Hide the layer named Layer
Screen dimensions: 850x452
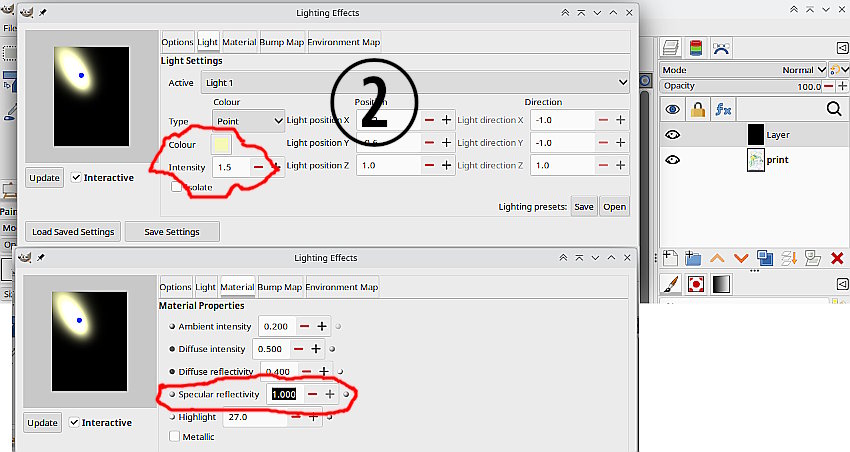pos(673,134)
